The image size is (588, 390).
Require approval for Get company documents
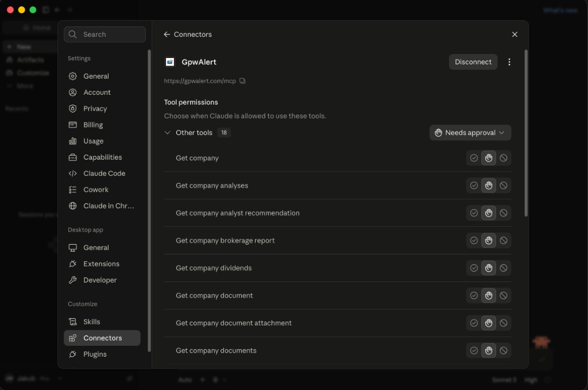[488, 350]
